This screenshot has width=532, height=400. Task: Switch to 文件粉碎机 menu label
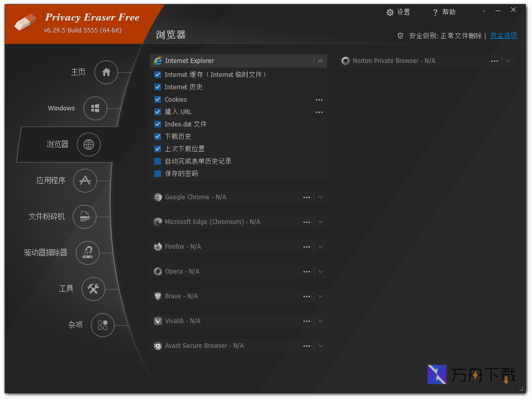[x=46, y=216]
